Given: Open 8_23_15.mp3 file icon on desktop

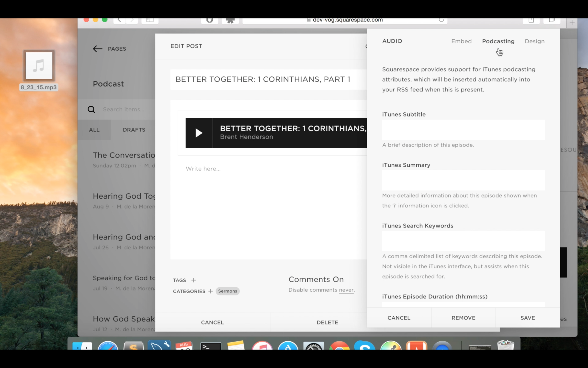Looking at the screenshot, I should coord(39,66).
